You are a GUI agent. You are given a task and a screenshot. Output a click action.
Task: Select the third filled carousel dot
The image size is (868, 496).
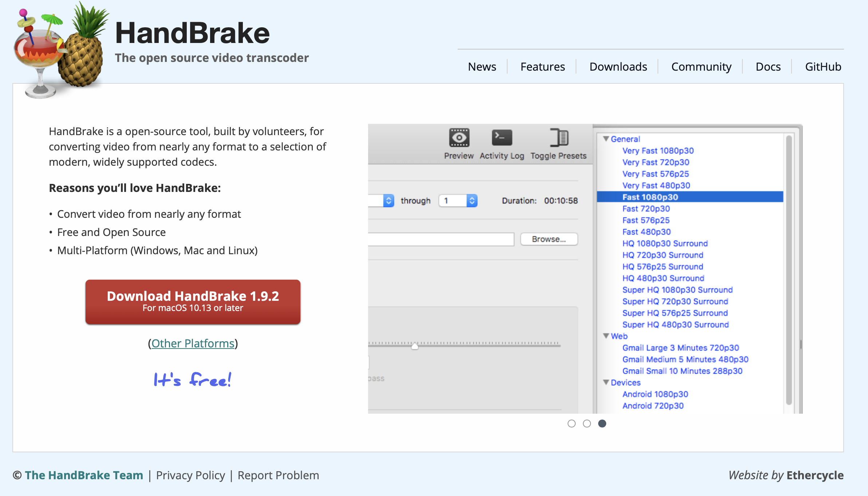pyautogui.click(x=602, y=424)
